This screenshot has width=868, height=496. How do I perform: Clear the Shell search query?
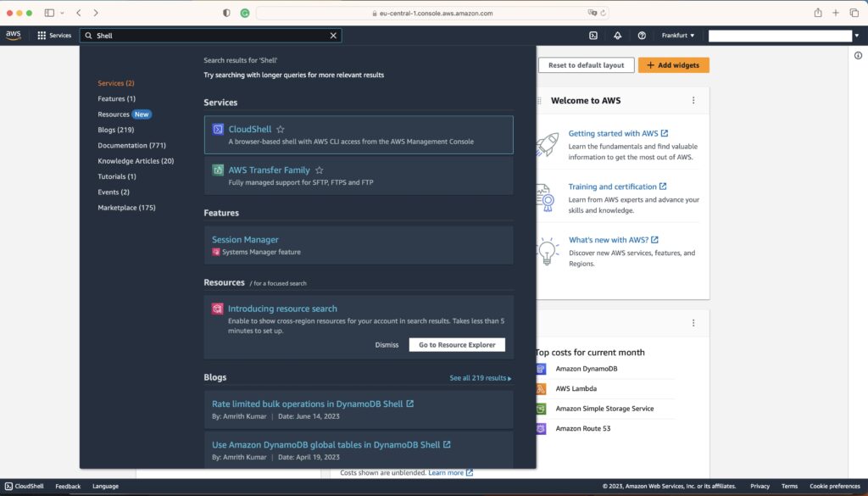point(333,36)
